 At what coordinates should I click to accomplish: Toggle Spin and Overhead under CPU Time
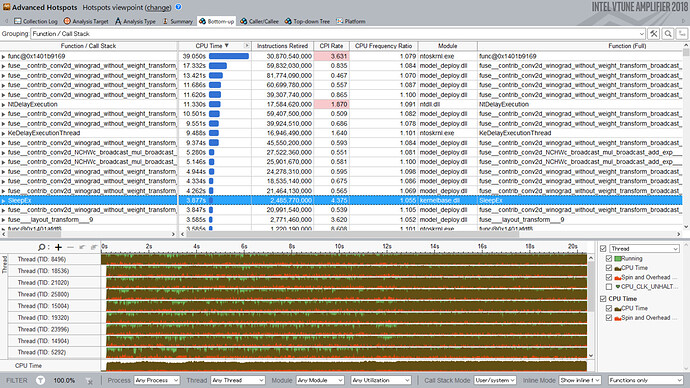pyautogui.click(x=609, y=318)
